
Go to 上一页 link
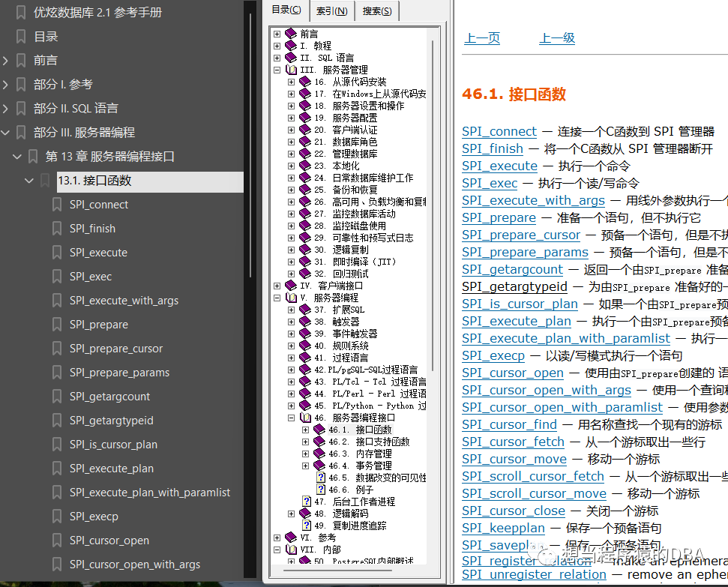pos(482,37)
